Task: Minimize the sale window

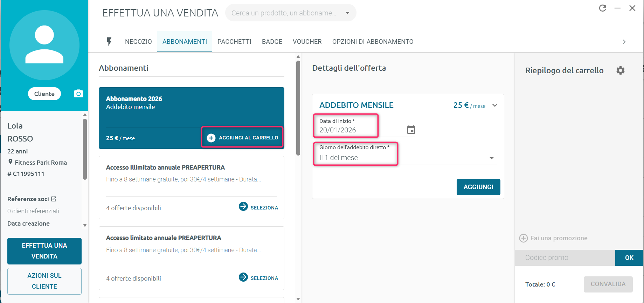Action: click(617, 8)
